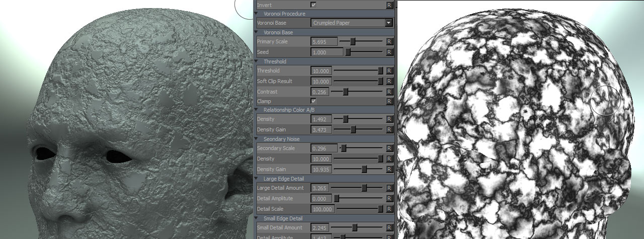Image resolution: width=644 pixels, height=239 pixels.
Task: Click the R button beside Clamp
Action: 389,102
